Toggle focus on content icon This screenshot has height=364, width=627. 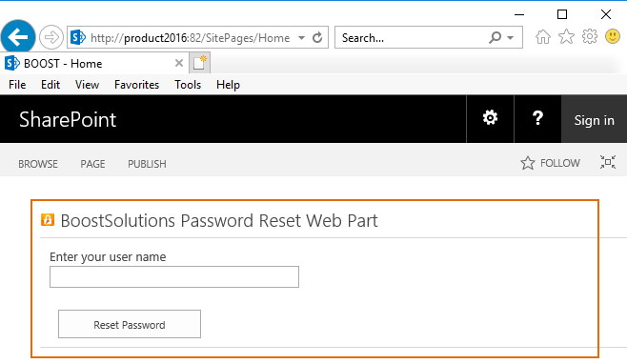[608, 162]
